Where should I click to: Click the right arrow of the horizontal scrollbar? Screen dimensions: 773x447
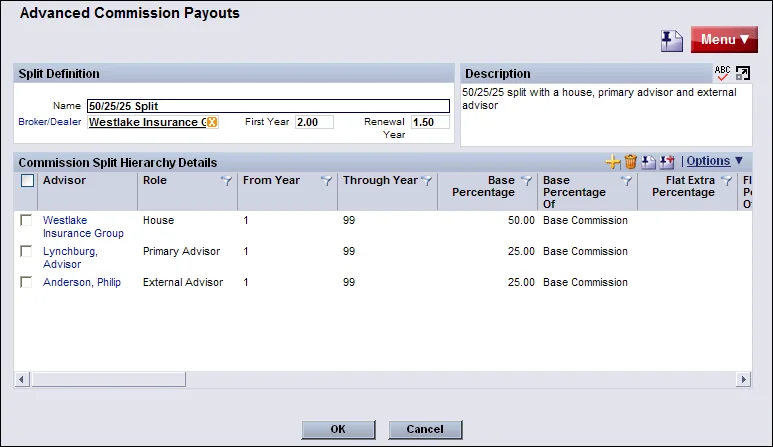click(x=743, y=379)
